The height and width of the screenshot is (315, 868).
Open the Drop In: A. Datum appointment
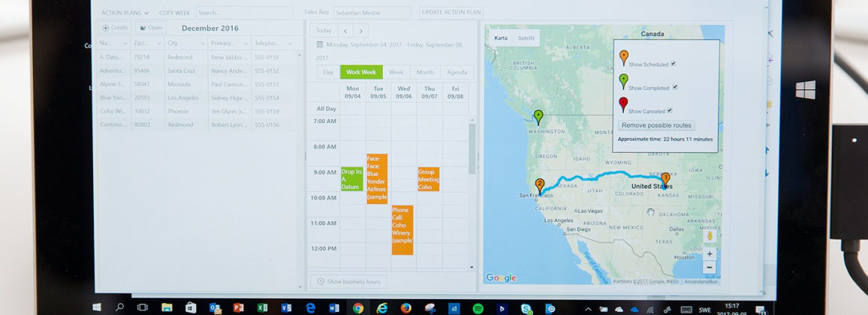pyautogui.click(x=352, y=179)
